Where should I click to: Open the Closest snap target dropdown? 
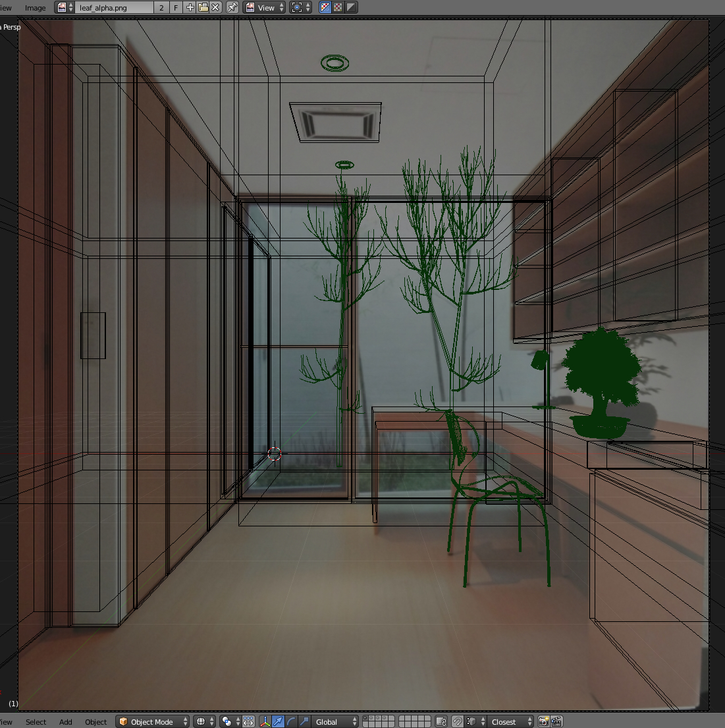pos(511,721)
